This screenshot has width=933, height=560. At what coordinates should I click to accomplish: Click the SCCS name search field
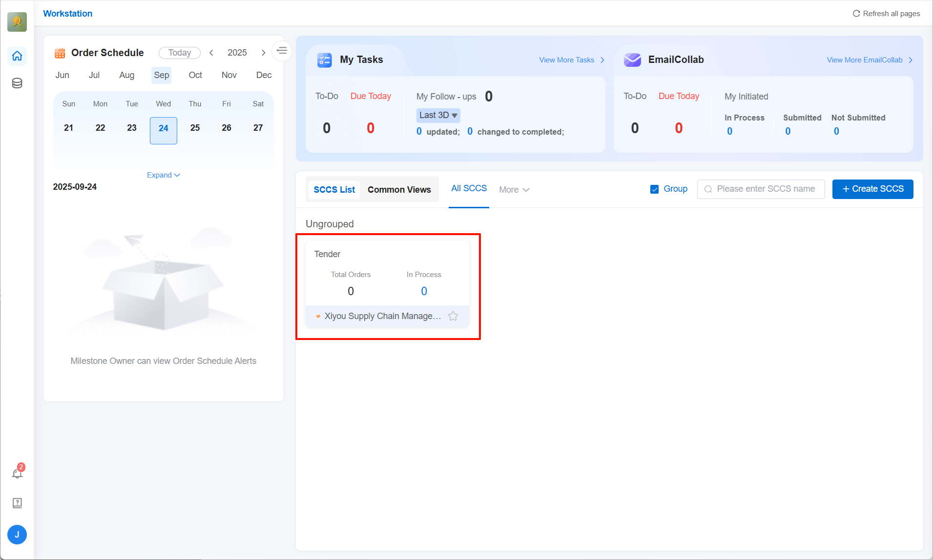[766, 189]
